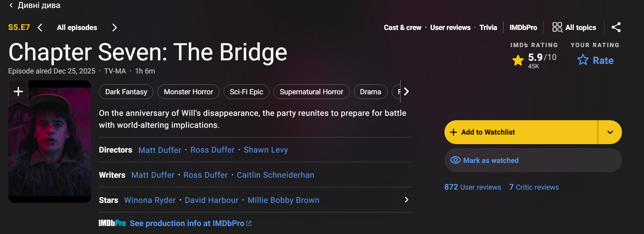
Task: Open the Trivia section
Action: point(488,28)
